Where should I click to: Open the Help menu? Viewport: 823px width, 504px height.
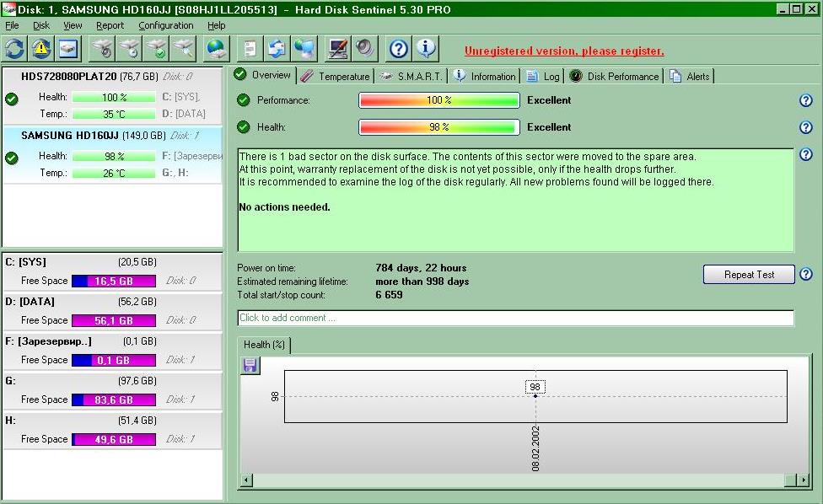click(x=216, y=25)
